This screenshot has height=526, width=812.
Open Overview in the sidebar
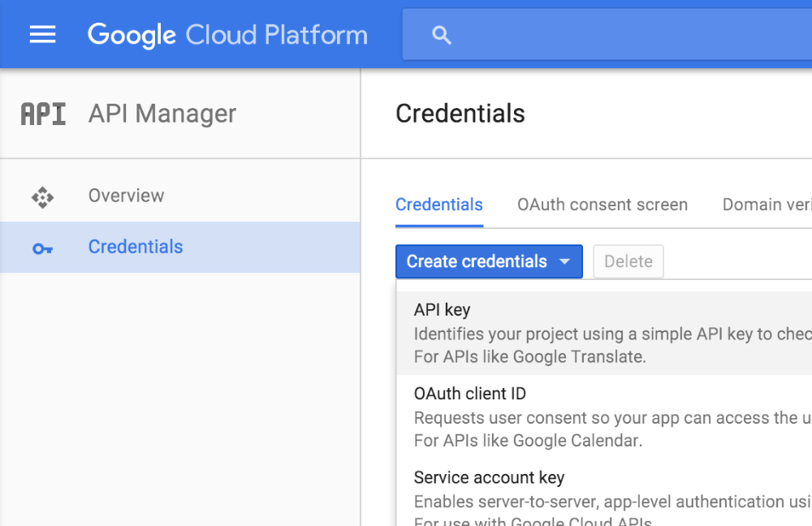click(180, 196)
